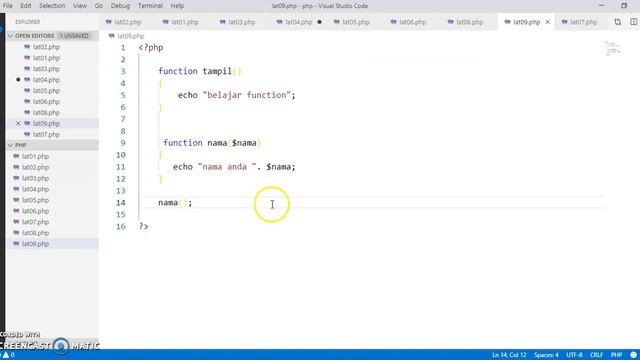This screenshot has width=640, height=360.
Task: Open the Selection menu
Action: 52,6
